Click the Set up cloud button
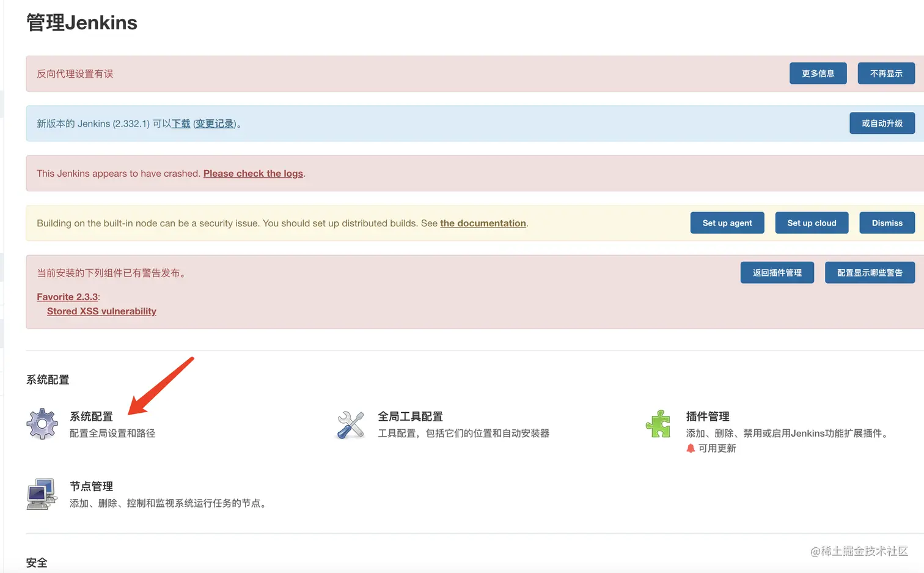Image resolution: width=924 pixels, height=573 pixels. pyautogui.click(x=812, y=223)
